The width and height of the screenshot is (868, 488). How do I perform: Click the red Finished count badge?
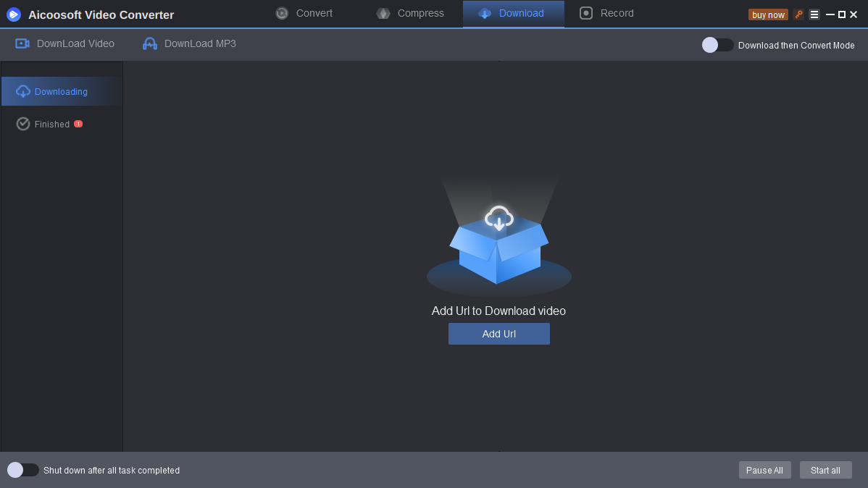(78, 124)
